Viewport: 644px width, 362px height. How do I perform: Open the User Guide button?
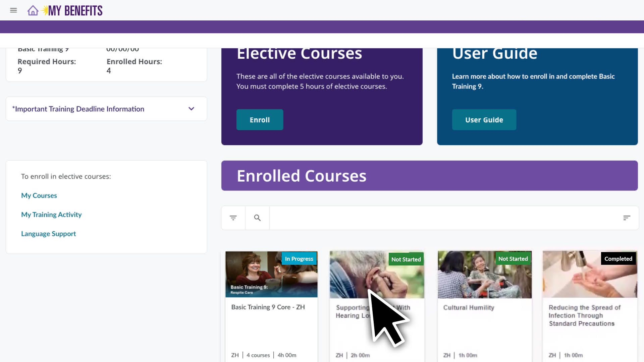(x=484, y=120)
